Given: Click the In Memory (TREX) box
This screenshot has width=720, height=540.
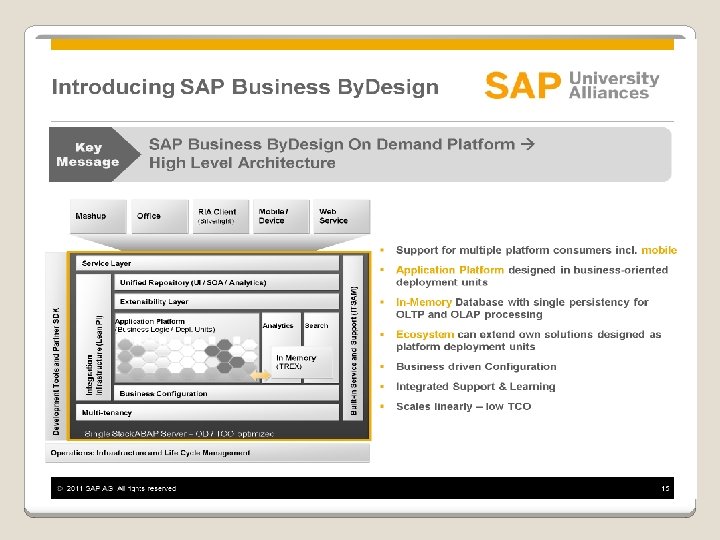Looking at the screenshot, I should pyautogui.click(x=301, y=362).
